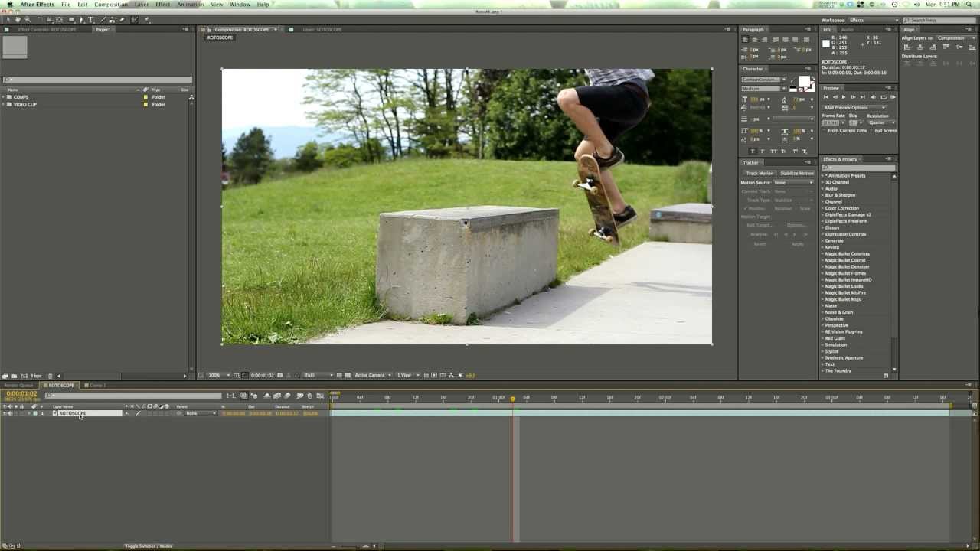Open the Resolution Quarter dropdown in Preview
This screenshot has width=980, height=551.
pyautogui.click(x=881, y=122)
